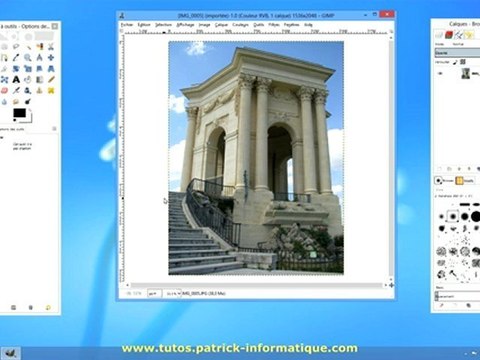Select the Airbrush tool

(16, 90)
